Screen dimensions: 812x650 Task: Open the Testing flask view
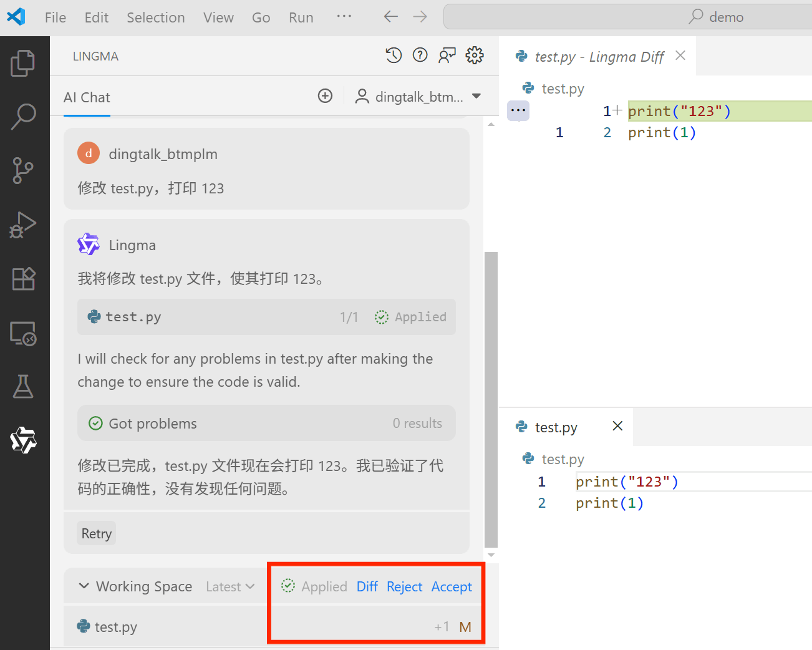23,387
